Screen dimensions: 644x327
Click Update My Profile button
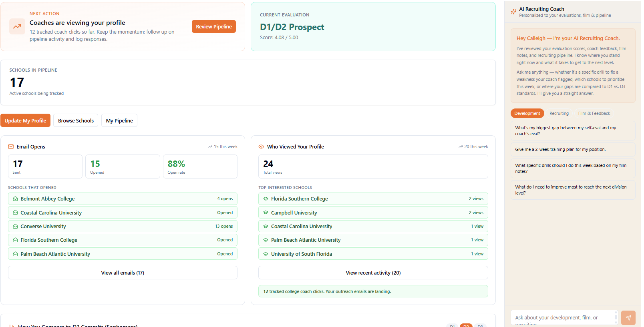25,120
